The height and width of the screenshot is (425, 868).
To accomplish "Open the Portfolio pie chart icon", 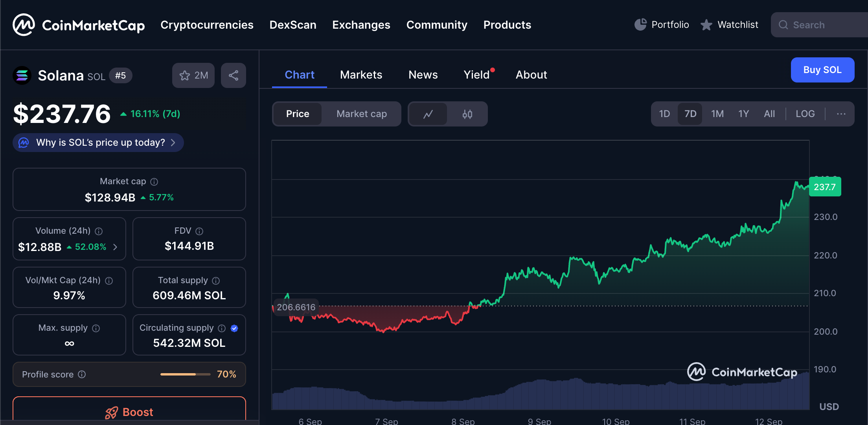I will click(x=640, y=25).
